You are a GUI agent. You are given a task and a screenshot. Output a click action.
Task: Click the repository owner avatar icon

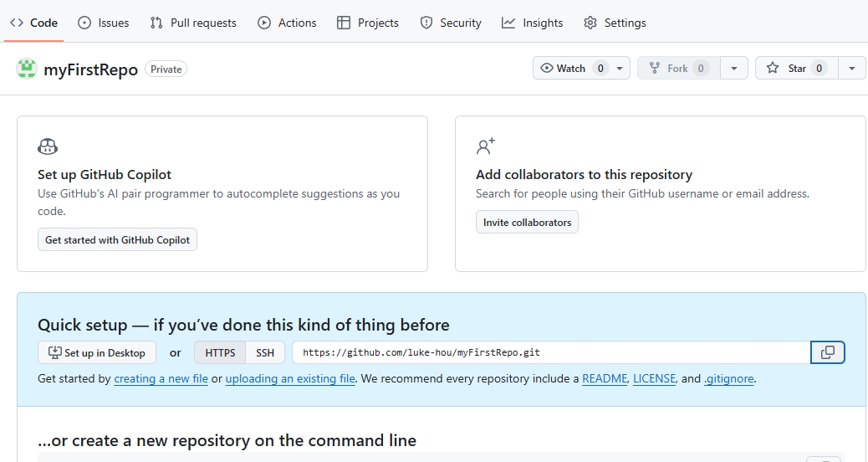point(27,69)
